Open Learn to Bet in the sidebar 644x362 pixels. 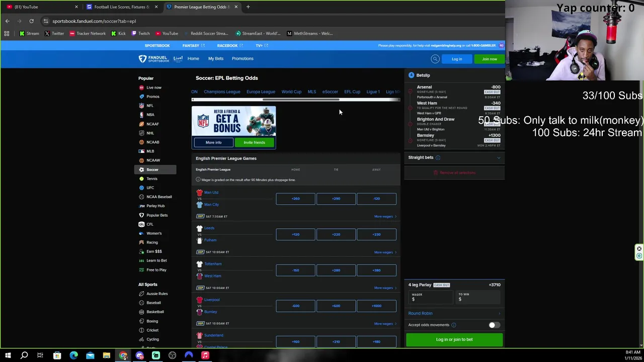156,260
